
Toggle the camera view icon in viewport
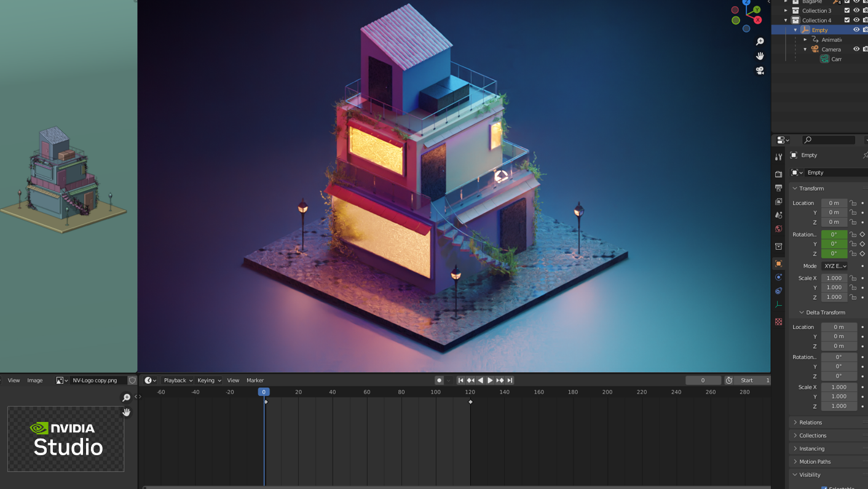click(x=760, y=71)
